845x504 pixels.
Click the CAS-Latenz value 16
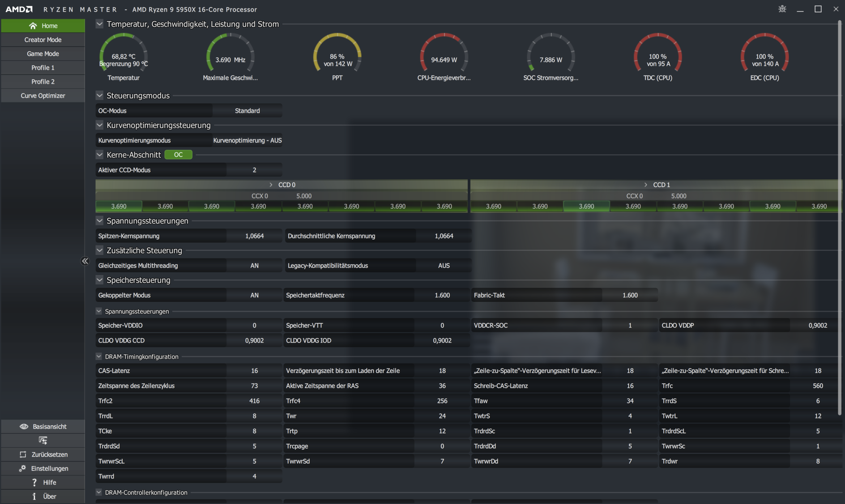pos(254,371)
